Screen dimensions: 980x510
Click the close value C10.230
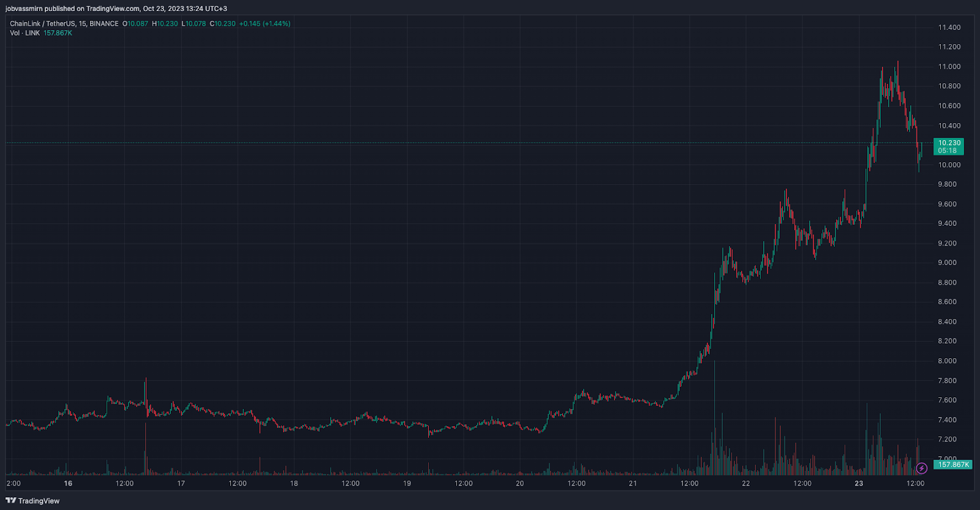[x=222, y=24]
